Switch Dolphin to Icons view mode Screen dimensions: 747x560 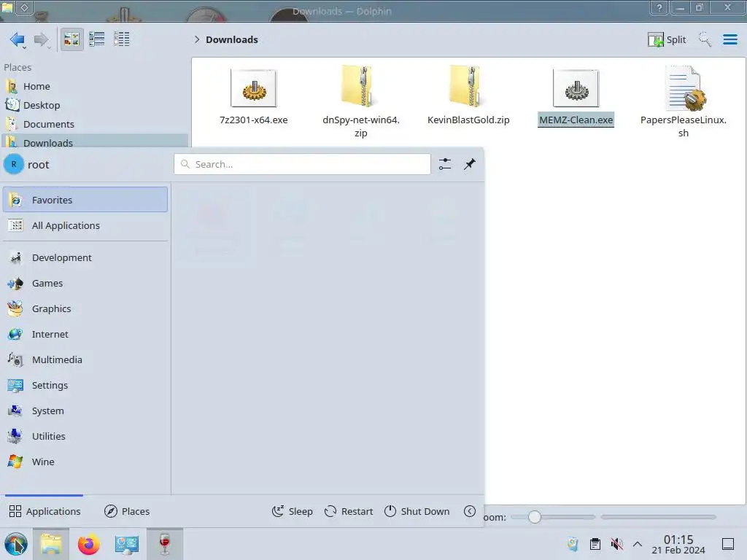tap(72, 39)
